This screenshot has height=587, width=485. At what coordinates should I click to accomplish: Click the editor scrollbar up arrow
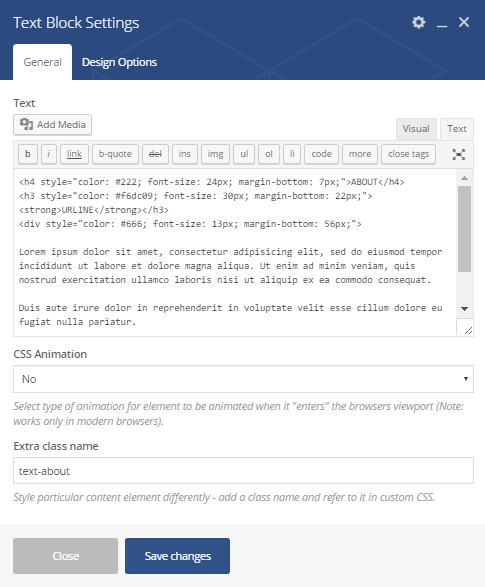[464, 178]
